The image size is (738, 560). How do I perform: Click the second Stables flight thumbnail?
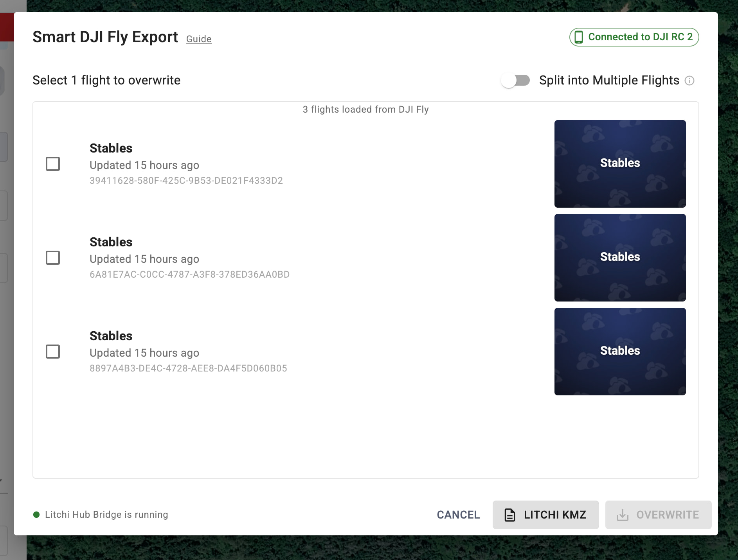620,258
